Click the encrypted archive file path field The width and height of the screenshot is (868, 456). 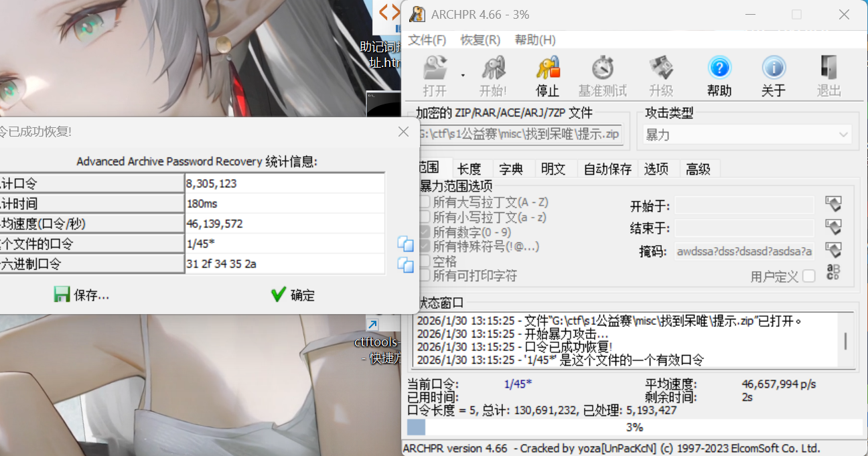point(519,135)
